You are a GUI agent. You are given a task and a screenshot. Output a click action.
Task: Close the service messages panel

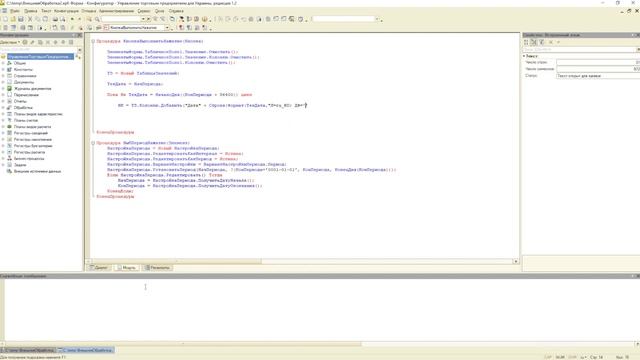tap(638, 276)
